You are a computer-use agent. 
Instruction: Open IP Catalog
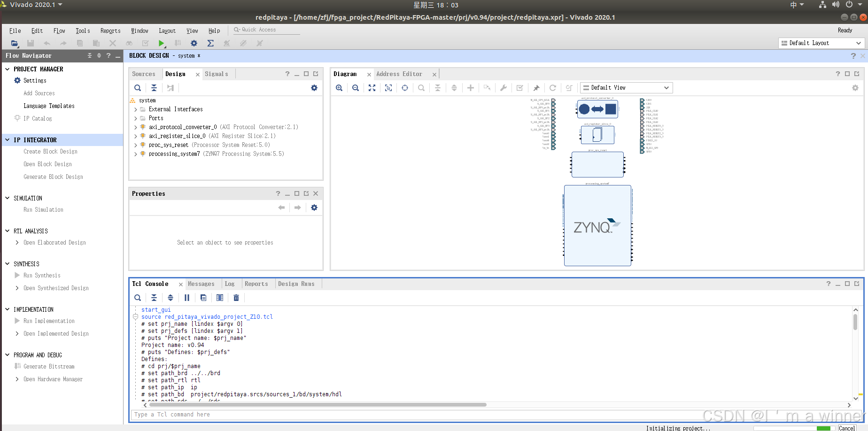pyautogui.click(x=38, y=119)
